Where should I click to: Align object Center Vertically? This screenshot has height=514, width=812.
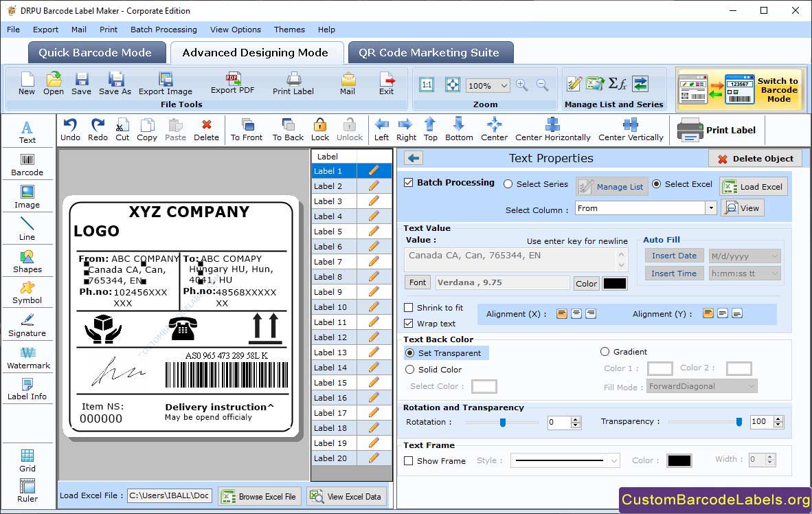(x=631, y=130)
